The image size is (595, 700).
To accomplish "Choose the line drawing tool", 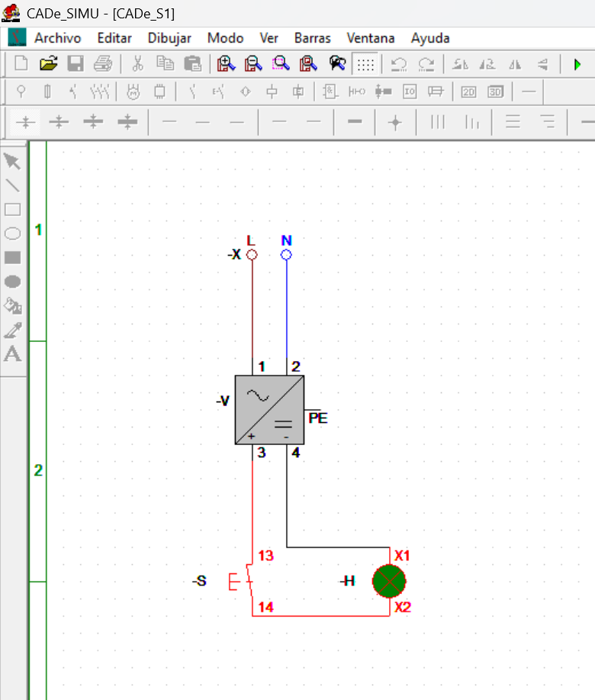I will click(12, 185).
